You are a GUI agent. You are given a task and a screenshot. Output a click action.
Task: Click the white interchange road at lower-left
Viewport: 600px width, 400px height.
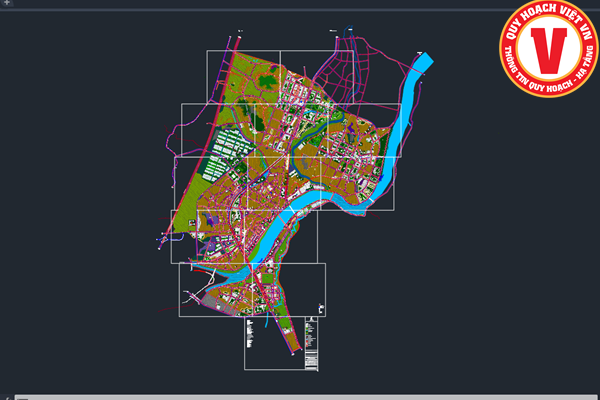click(x=192, y=297)
